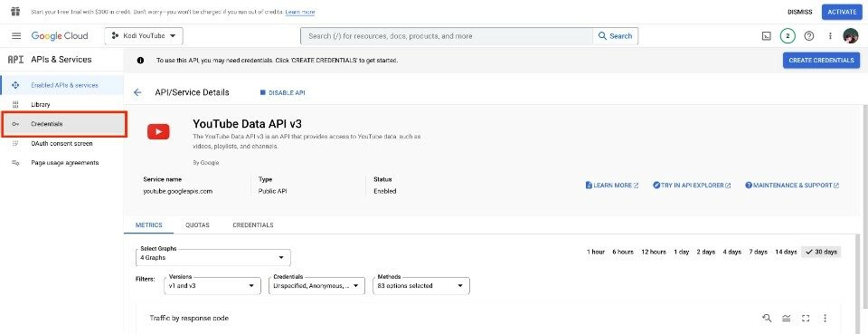868x334 pixels.
Task: Open Page usage agreements
Action: tap(62, 163)
